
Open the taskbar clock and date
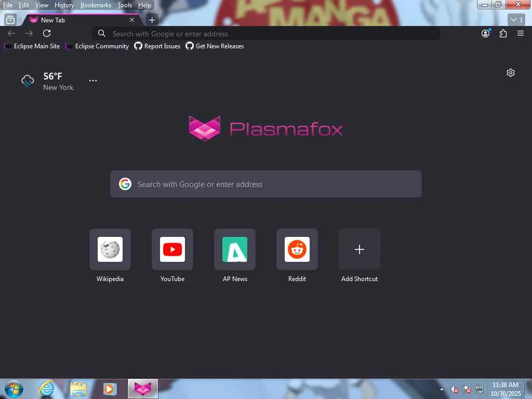[x=506, y=389]
